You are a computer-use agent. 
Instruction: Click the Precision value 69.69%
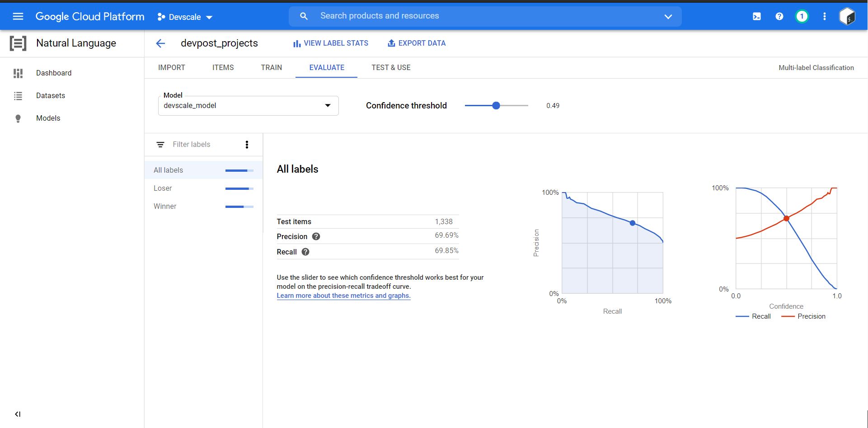[x=446, y=235]
